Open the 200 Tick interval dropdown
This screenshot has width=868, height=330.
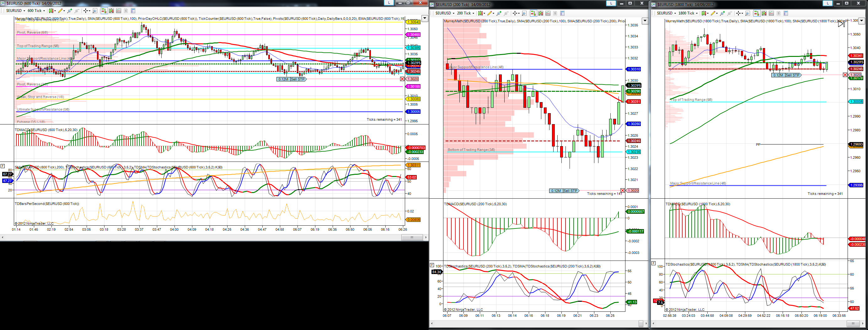[x=466, y=13]
